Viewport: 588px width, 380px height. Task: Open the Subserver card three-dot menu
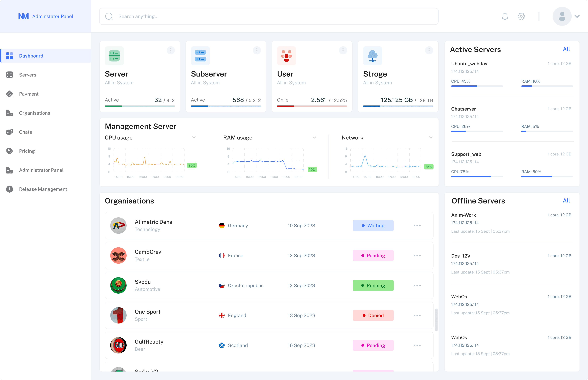point(257,50)
